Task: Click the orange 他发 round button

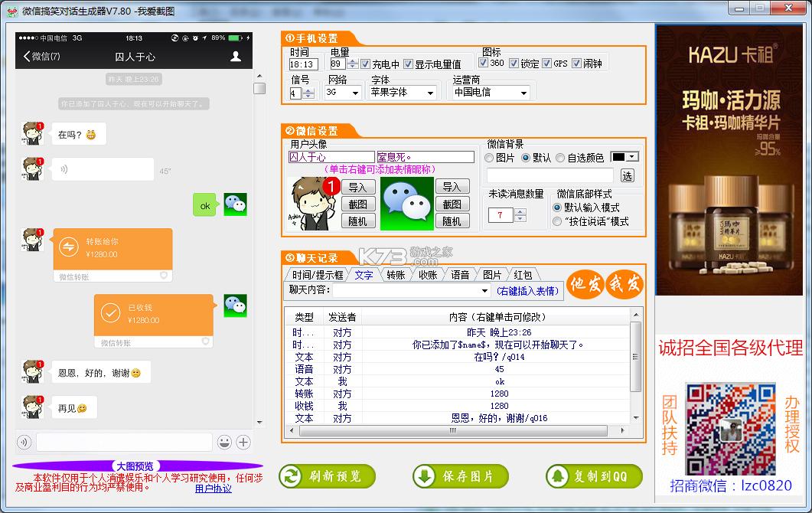Action: 585,284
